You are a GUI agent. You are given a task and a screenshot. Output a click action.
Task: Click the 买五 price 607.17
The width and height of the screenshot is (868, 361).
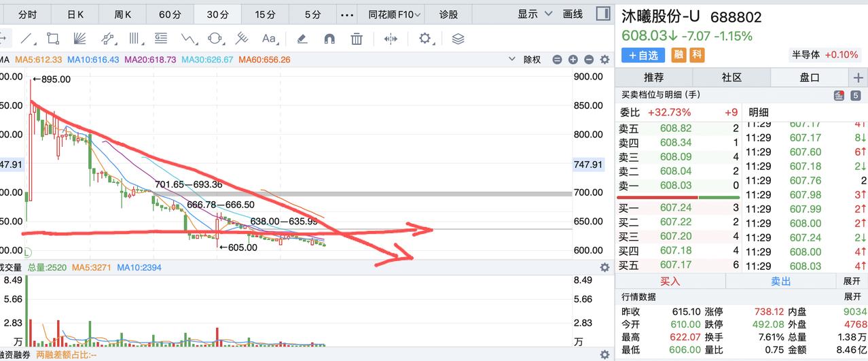click(676, 264)
